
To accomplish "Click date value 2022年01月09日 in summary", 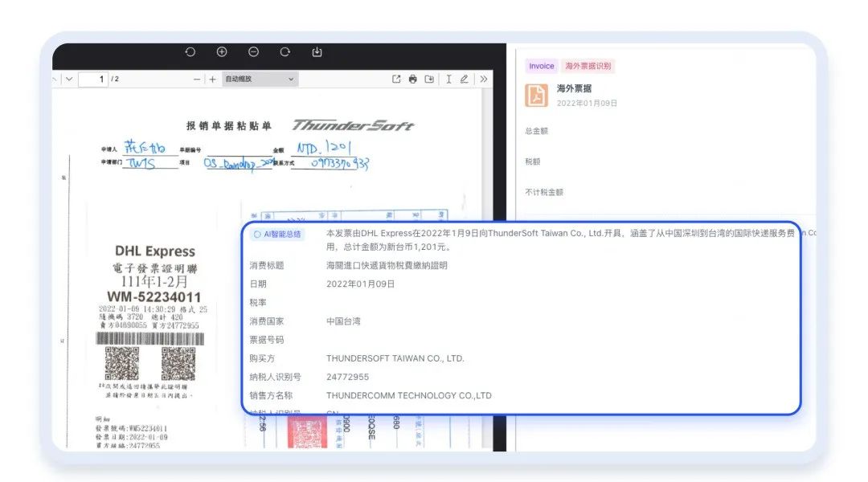I will [360, 284].
